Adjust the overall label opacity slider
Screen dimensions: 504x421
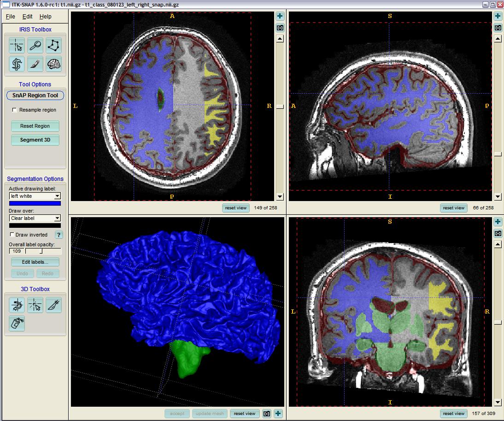[x=41, y=251]
